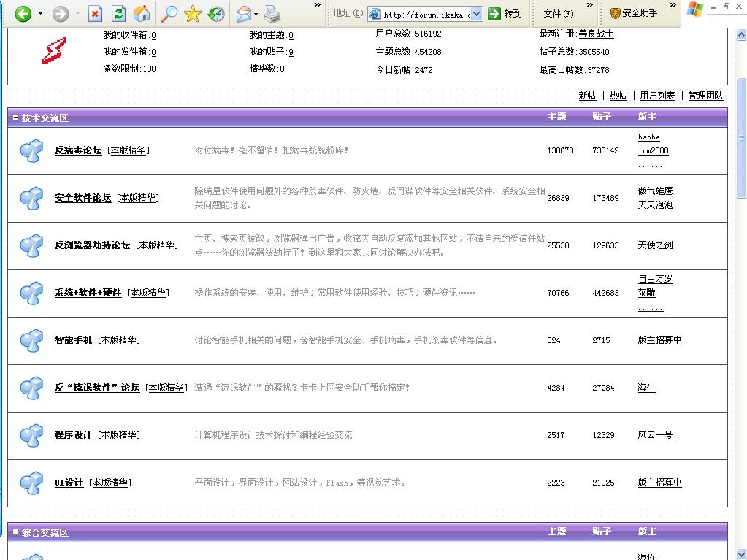Open the 安全助手 toolbar item
Viewport: 747px width, 560px height.
click(634, 13)
